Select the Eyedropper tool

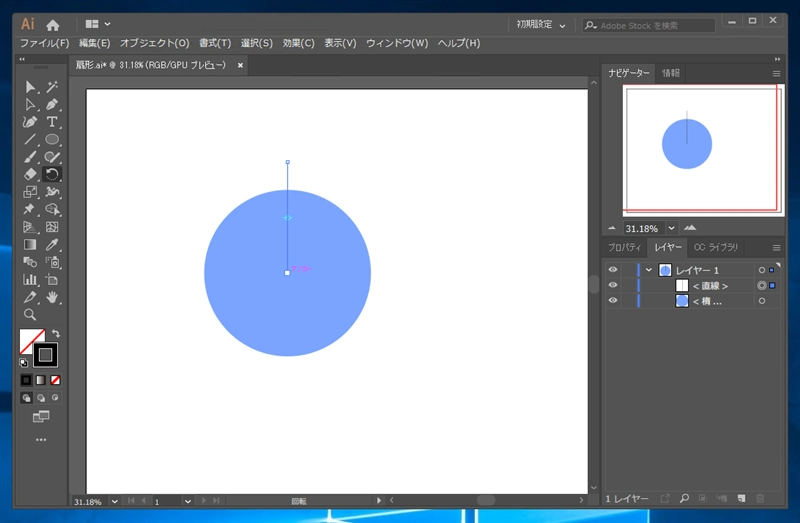52,244
